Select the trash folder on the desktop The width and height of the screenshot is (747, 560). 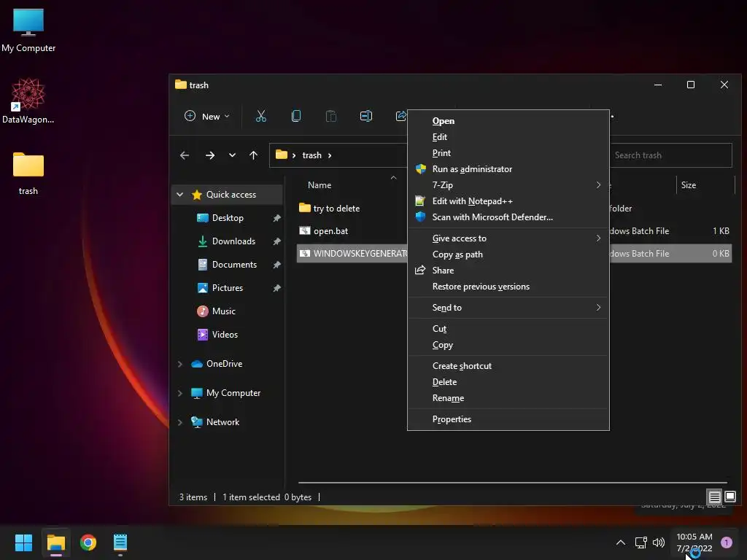point(28,174)
